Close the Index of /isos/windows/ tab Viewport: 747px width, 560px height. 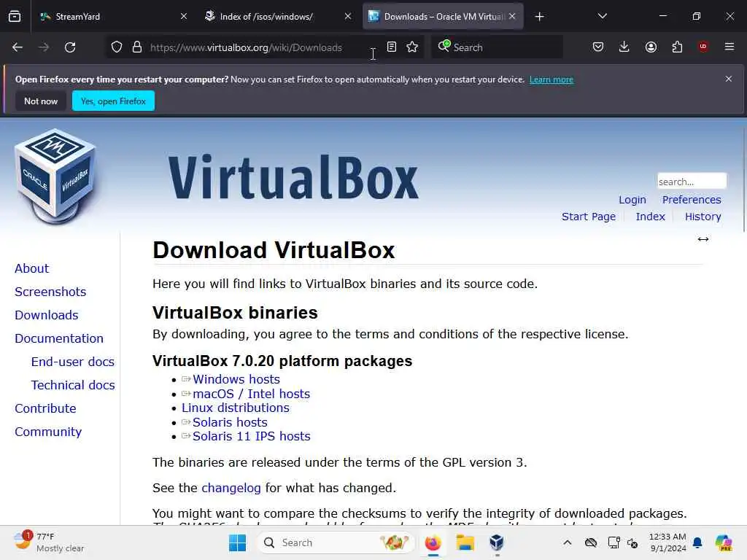point(348,17)
